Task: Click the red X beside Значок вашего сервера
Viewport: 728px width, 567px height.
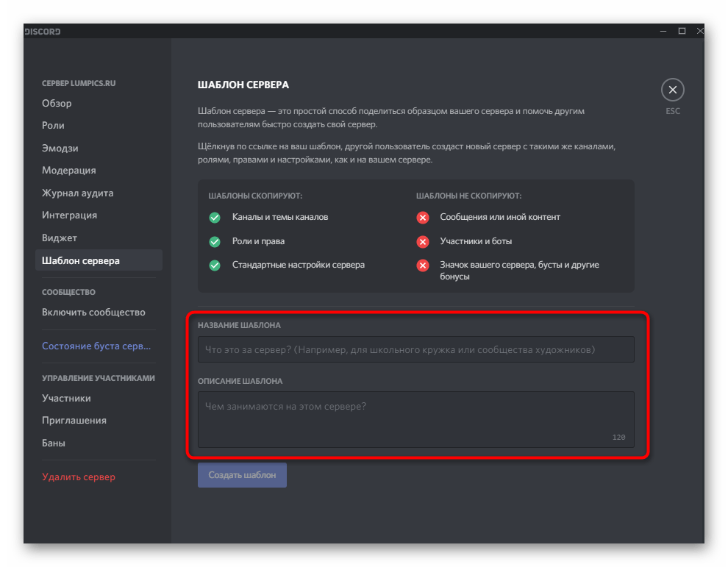Action: (x=422, y=265)
